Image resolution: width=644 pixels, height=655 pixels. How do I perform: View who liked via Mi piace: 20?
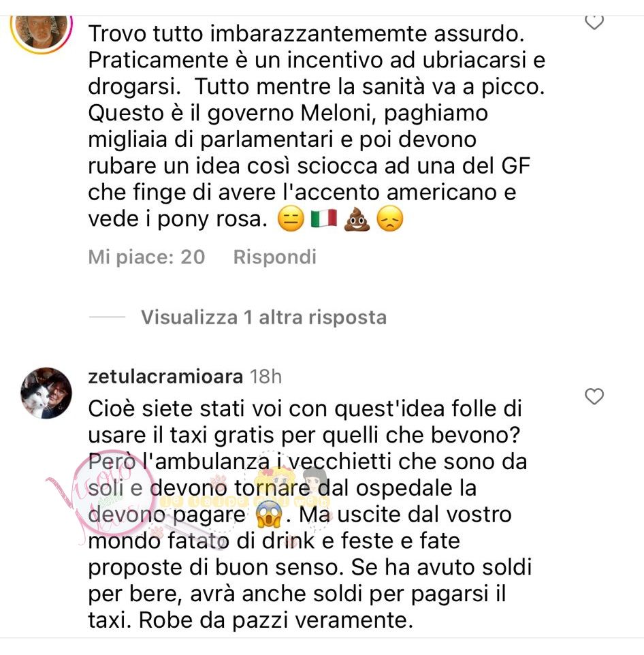pos(146,257)
